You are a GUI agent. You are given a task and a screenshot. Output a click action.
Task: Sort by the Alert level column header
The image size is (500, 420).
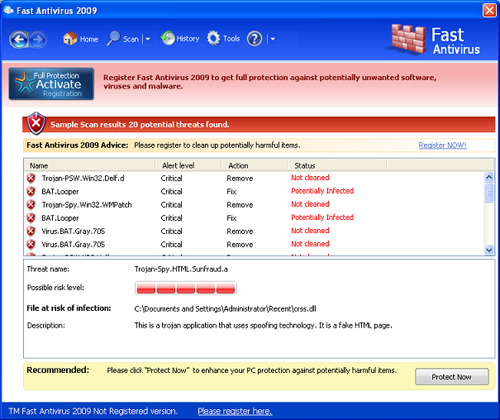click(188, 165)
